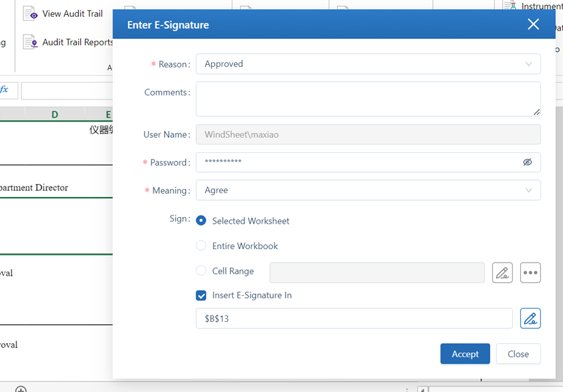Open the Meaning dropdown list
The width and height of the screenshot is (563, 392).
[x=368, y=190]
